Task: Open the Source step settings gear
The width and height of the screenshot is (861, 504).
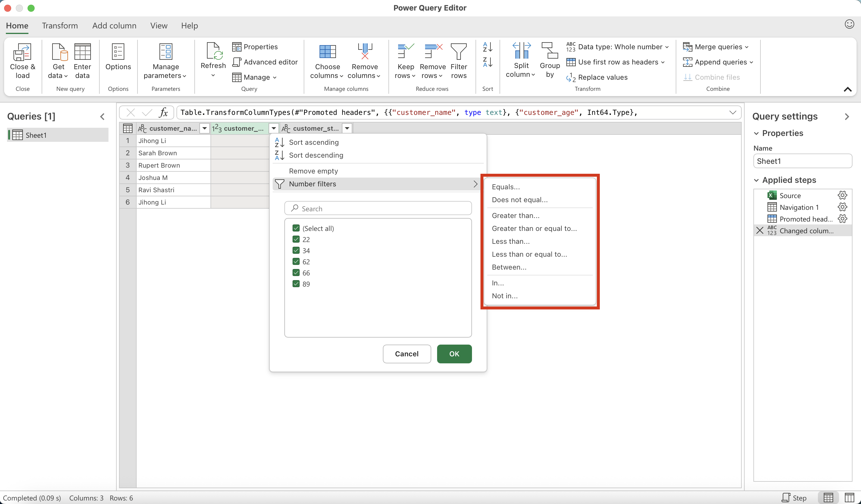Action: 842,195
